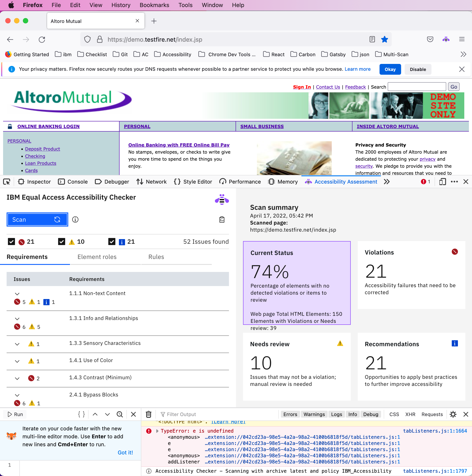Open the scan reports clipboard icon

click(222, 219)
